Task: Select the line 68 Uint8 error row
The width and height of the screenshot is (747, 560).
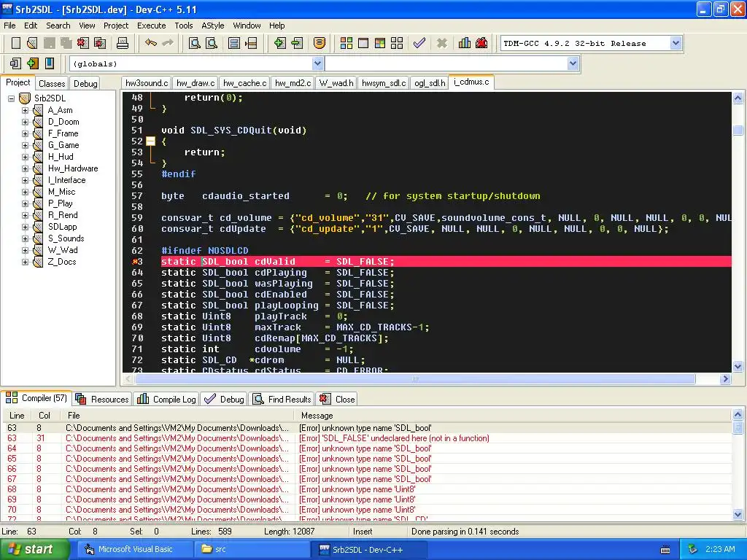Action: (x=368, y=489)
